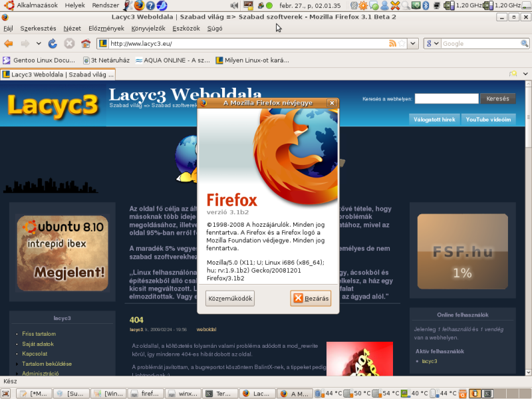
Task: Open the Gentoo Linux Docu... bookmark
Action: click(39, 61)
